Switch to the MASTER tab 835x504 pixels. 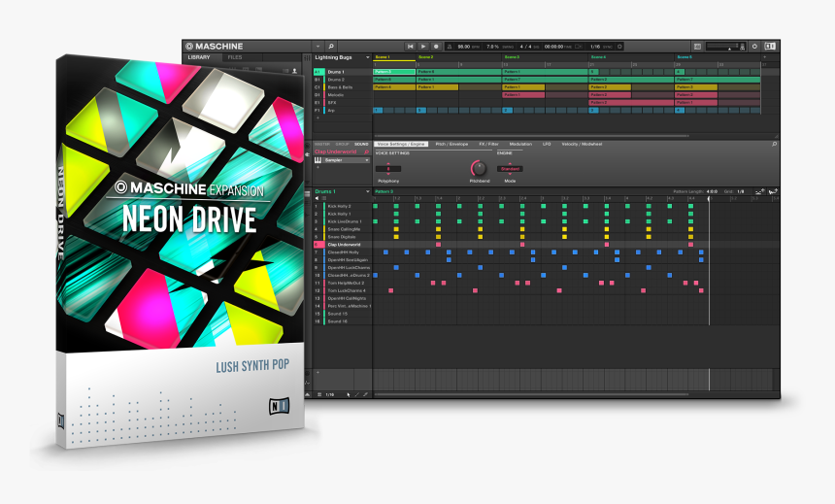[321, 145]
